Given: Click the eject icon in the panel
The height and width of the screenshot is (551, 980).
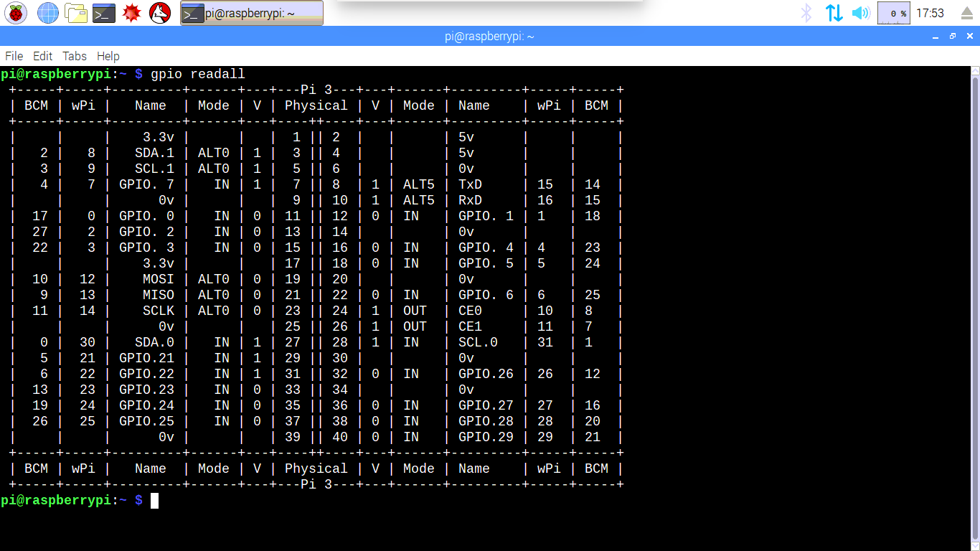Looking at the screenshot, I should [966, 13].
